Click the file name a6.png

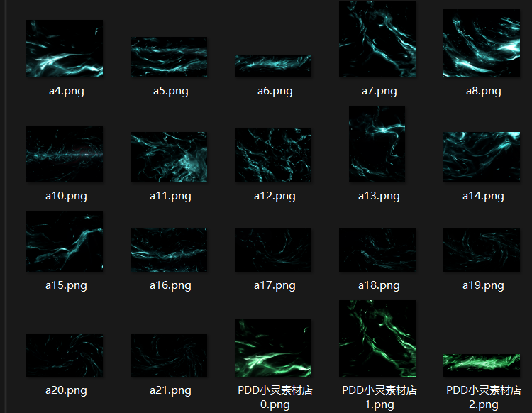275,91
